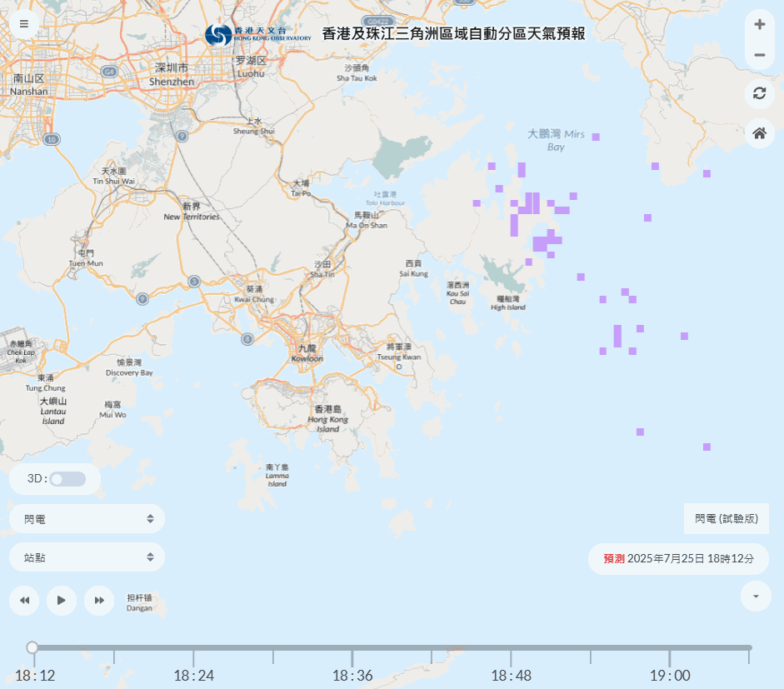Open the 閃電 layer dropdown
This screenshot has width=784, height=689.
pos(87,519)
